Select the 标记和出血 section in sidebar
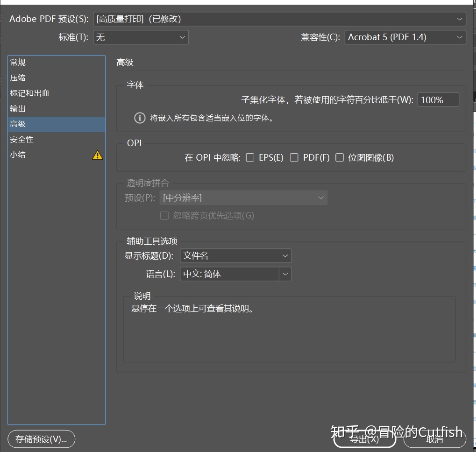Screen dimensions: 476x452 point(57,93)
